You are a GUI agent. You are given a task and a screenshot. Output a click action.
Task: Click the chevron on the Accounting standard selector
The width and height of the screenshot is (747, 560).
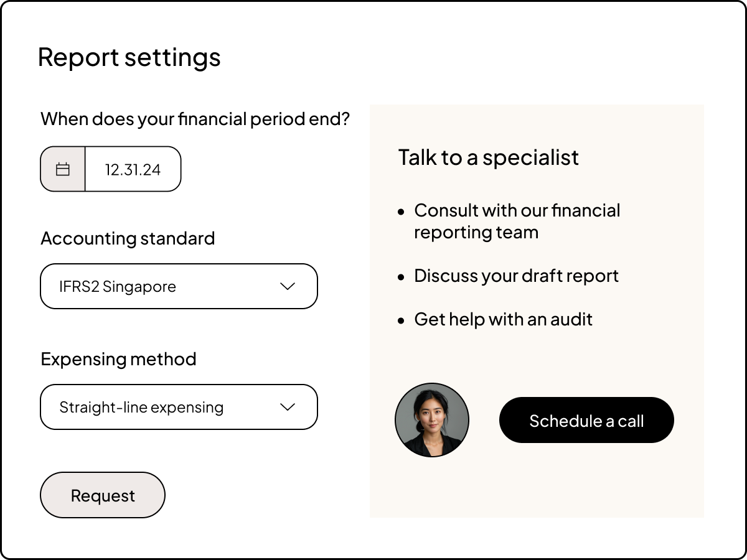click(287, 286)
